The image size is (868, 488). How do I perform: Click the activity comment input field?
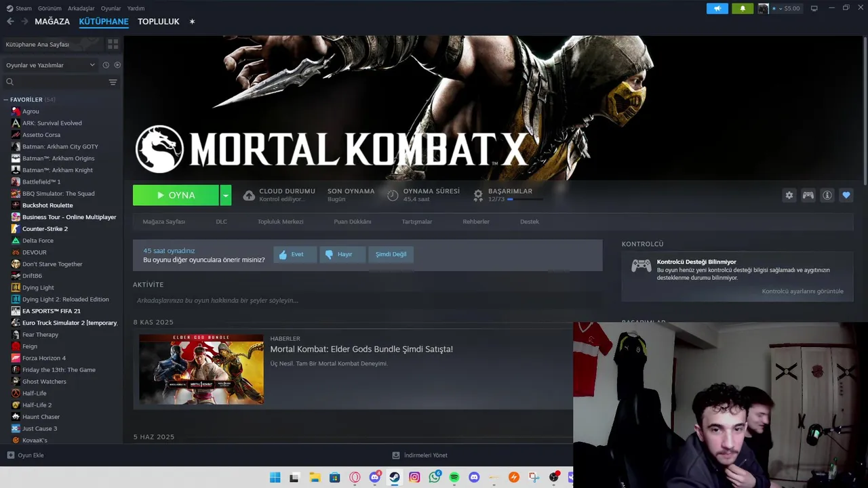point(368,300)
